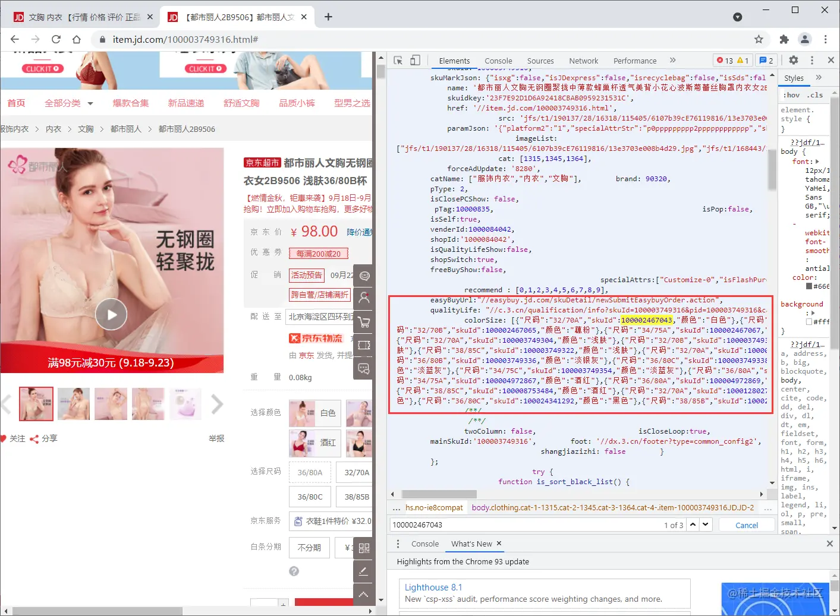Click the inspect element picker icon
The width and height of the screenshot is (840, 616).
[398, 61]
